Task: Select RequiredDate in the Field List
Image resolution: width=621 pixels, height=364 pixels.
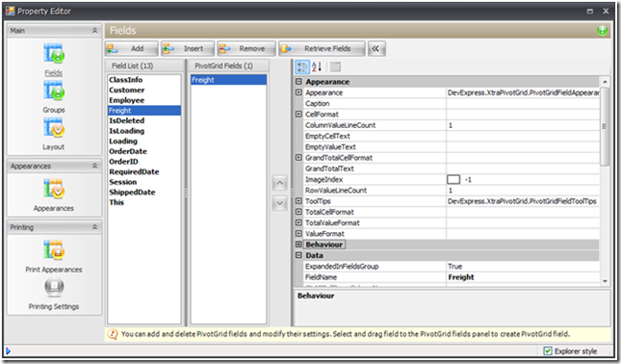Action: tap(144, 172)
